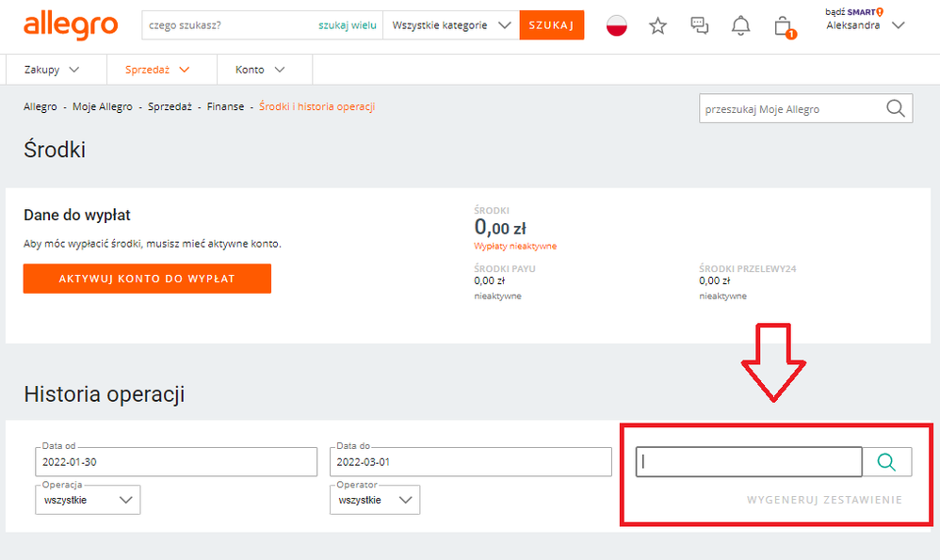Click the szukaj wielu link

[348, 25]
